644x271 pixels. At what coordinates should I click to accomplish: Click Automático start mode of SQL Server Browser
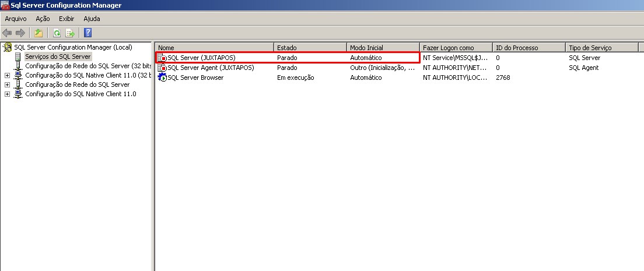pyautogui.click(x=366, y=78)
